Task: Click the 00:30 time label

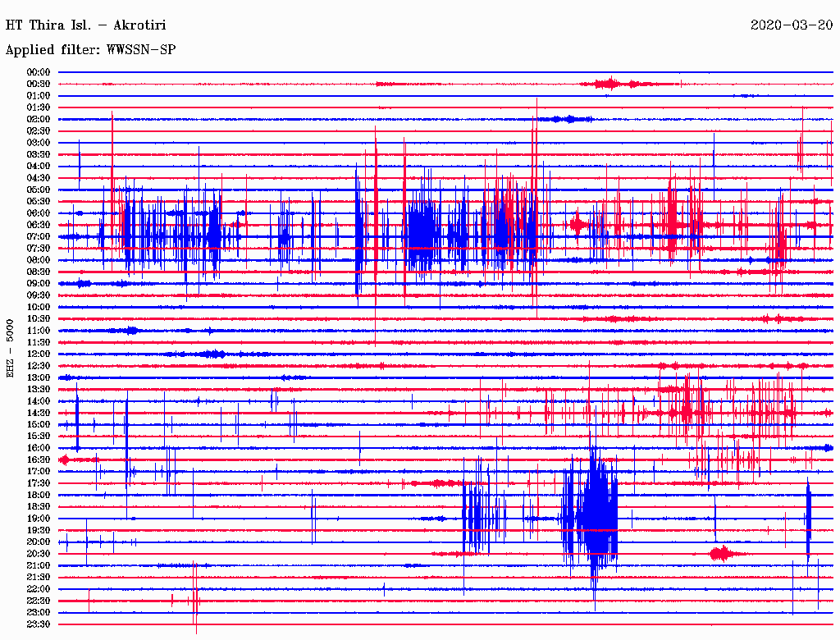Action: point(39,85)
